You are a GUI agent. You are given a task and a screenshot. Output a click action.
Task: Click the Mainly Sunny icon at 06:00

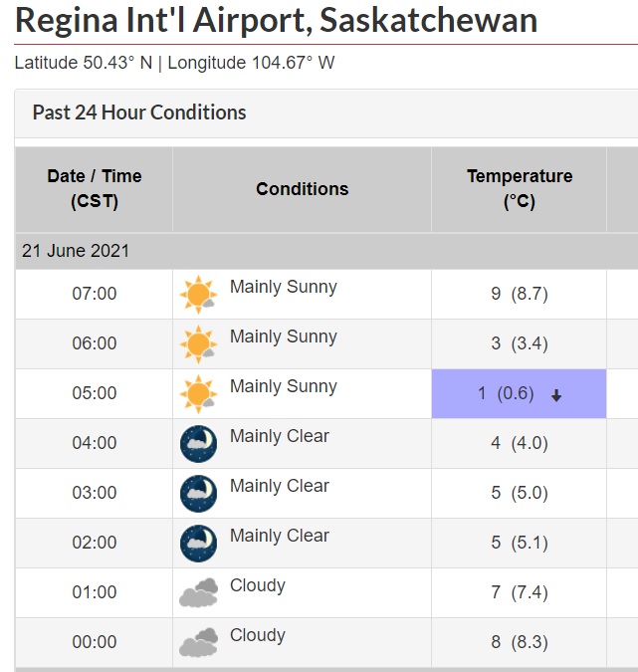tap(198, 344)
